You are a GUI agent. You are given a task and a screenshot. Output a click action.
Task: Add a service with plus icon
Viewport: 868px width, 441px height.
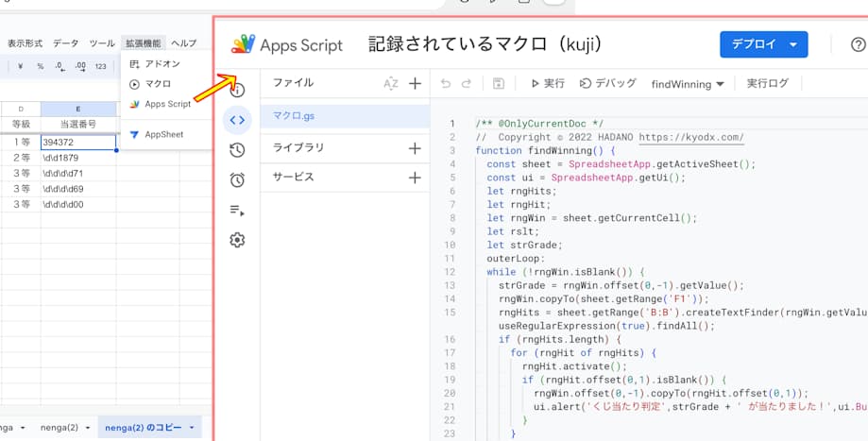coord(415,178)
